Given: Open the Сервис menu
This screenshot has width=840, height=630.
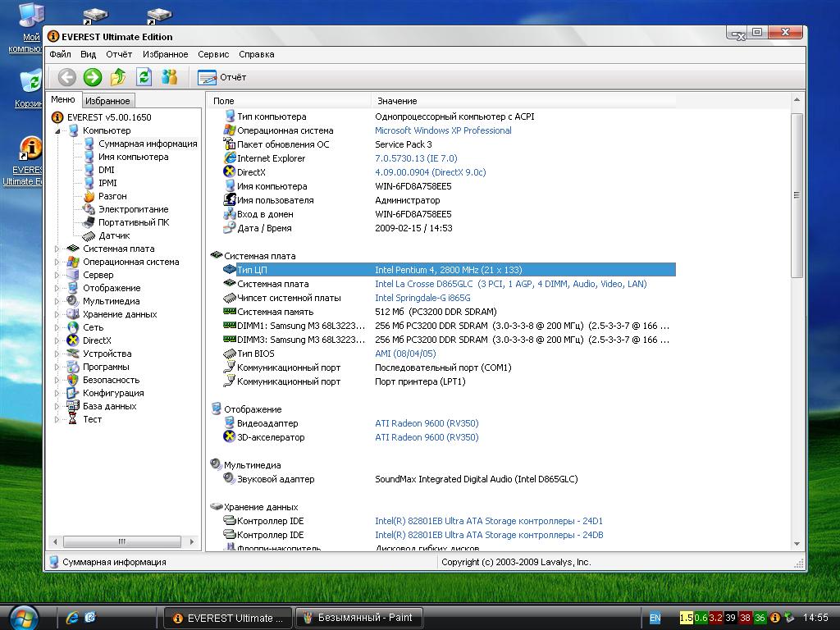Looking at the screenshot, I should [213, 54].
